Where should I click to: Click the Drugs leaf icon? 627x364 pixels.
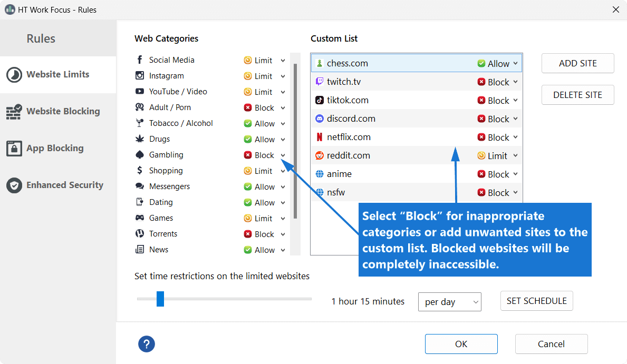140,139
